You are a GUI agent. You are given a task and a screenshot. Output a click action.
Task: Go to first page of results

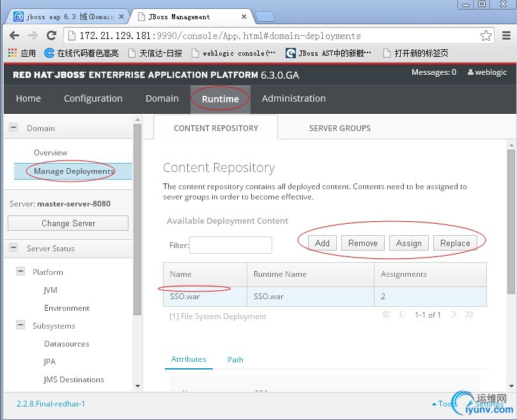386,314
